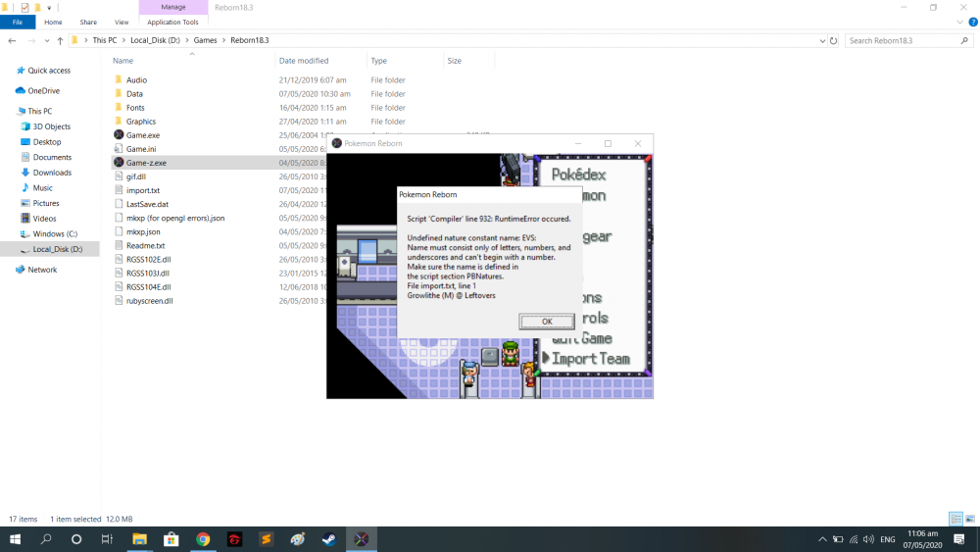Select the Data folder icon
The width and height of the screenshot is (980, 552).
tap(119, 93)
